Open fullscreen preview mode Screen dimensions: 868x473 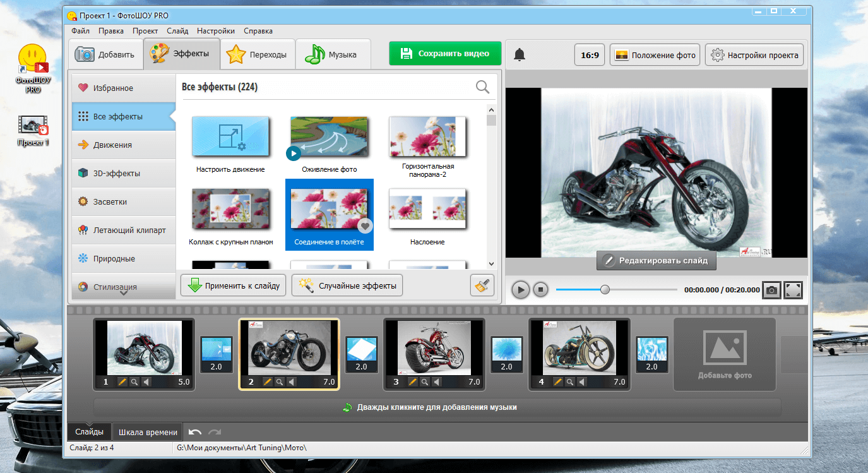[793, 290]
